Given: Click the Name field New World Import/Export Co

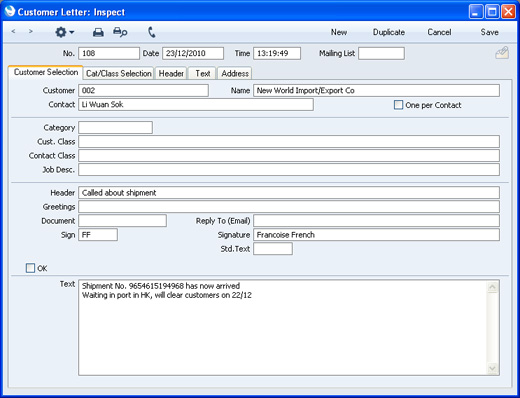Looking at the screenshot, I should [x=376, y=90].
